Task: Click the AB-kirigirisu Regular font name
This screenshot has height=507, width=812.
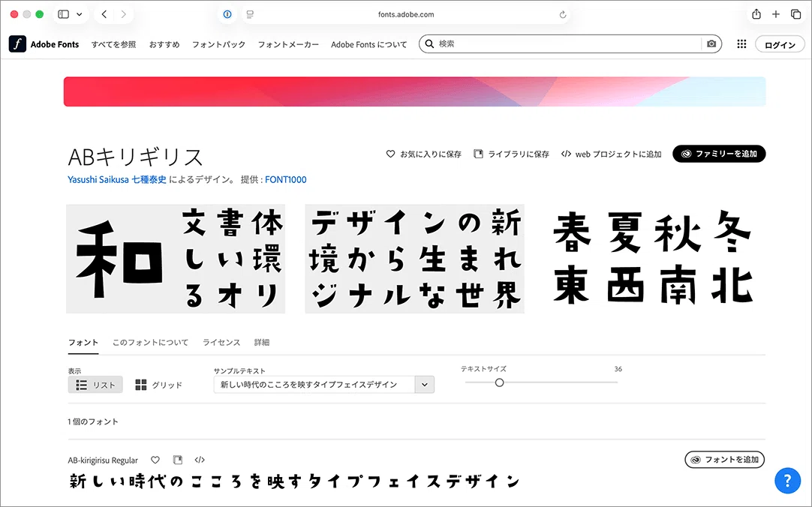Action: [103, 460]
